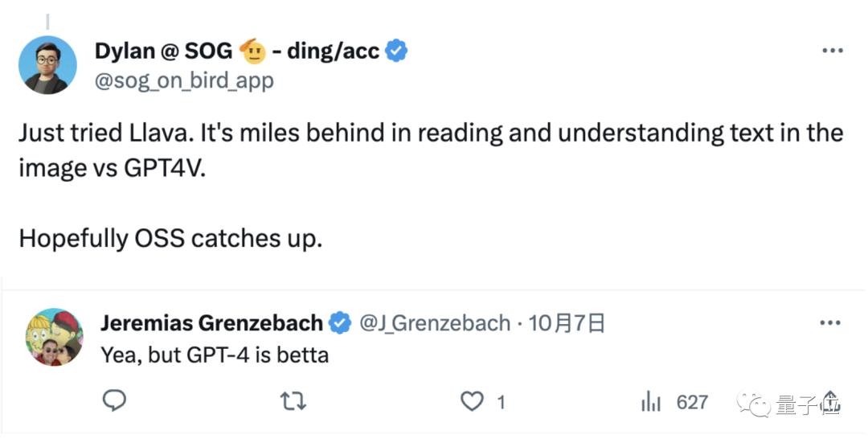Open Jeremias Grenzebach's profile avatar
The image size is (868, 443).
pos(55,337)
